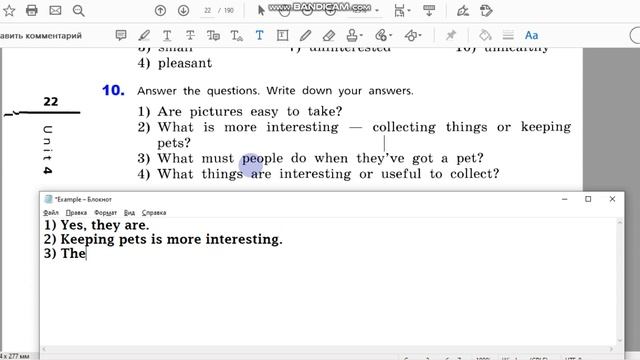Click the word 'pleasant' in the list
The height and width of the screenshot is (360, 640).
pos(185,63)
